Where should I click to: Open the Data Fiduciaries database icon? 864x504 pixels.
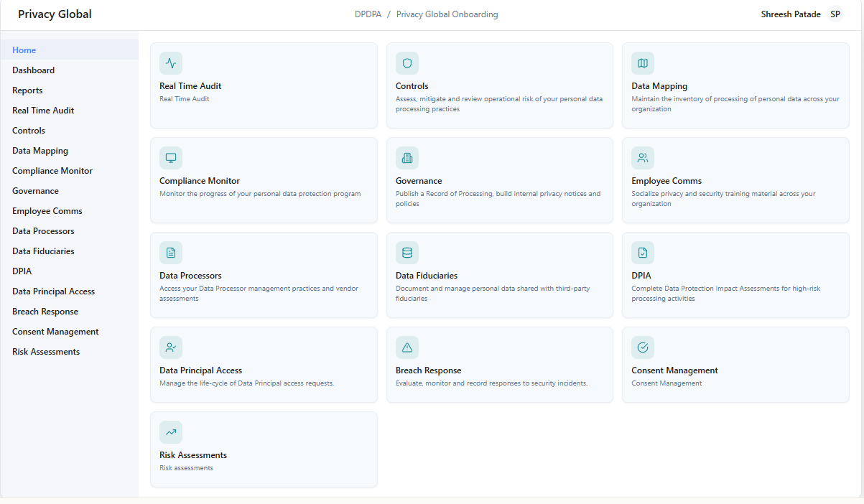pos(407,252)
